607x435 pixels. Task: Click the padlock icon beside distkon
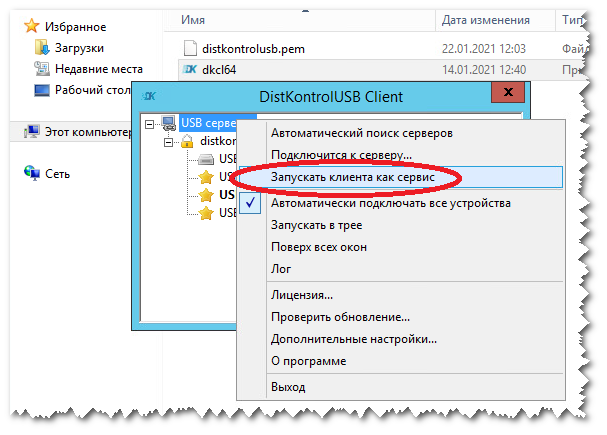coord(187,141)
